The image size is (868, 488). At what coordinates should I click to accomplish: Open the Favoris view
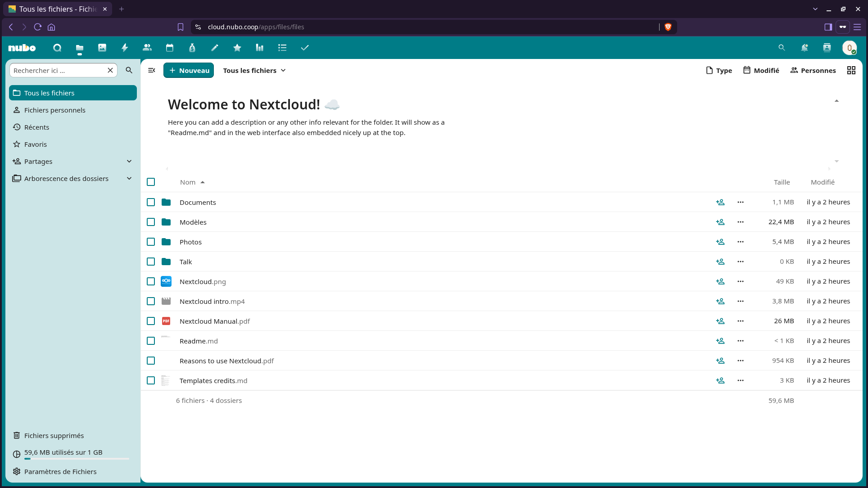click(x=73, y=144)
